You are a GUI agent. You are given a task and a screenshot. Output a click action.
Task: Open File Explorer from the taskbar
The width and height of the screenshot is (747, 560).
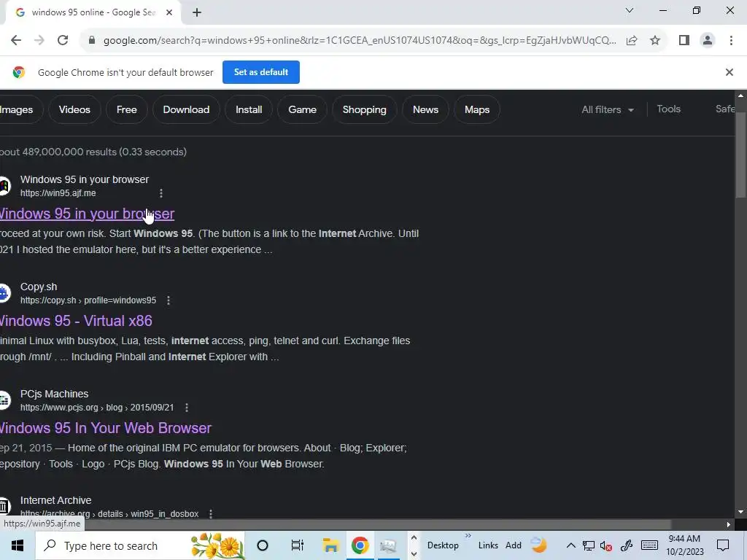(x=330, y=545)
